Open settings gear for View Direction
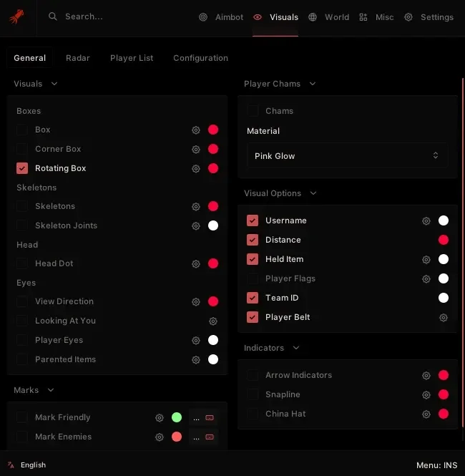Screen dimensions: 465x476 click(x=196, y=302)
